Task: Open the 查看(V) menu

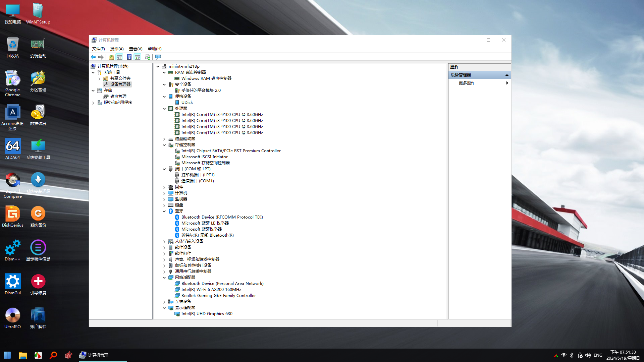Action: coord(136,49)
